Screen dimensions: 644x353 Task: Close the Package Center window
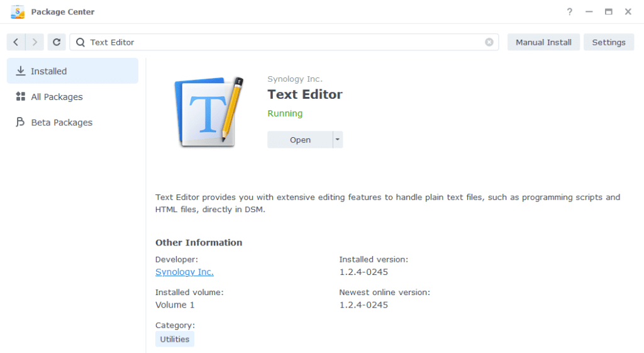(x=628, y=12)
